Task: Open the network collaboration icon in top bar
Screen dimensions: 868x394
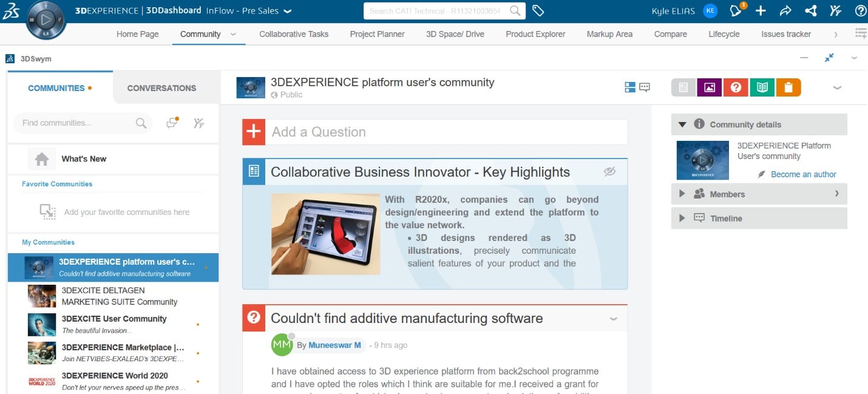Action: [810, 11]
